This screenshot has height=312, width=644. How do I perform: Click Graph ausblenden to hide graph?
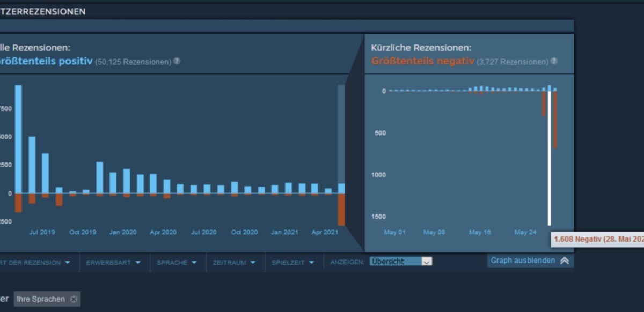point(523,261)
